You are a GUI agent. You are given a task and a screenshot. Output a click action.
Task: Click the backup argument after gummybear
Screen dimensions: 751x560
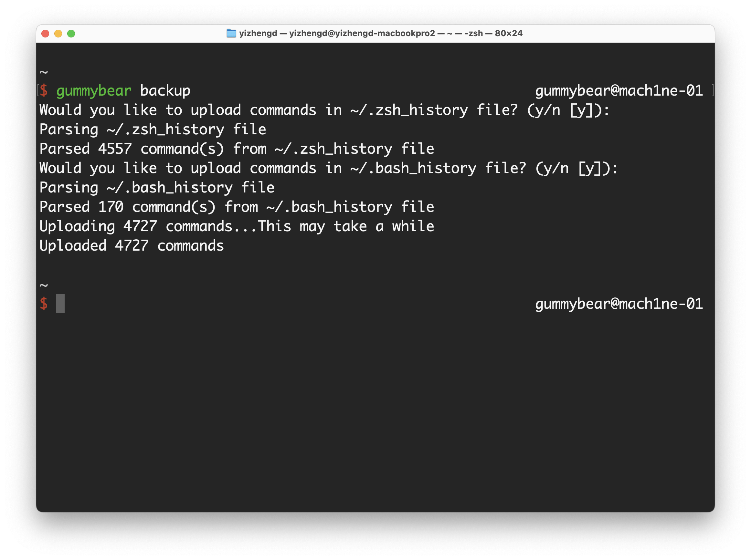coord(165,90)
